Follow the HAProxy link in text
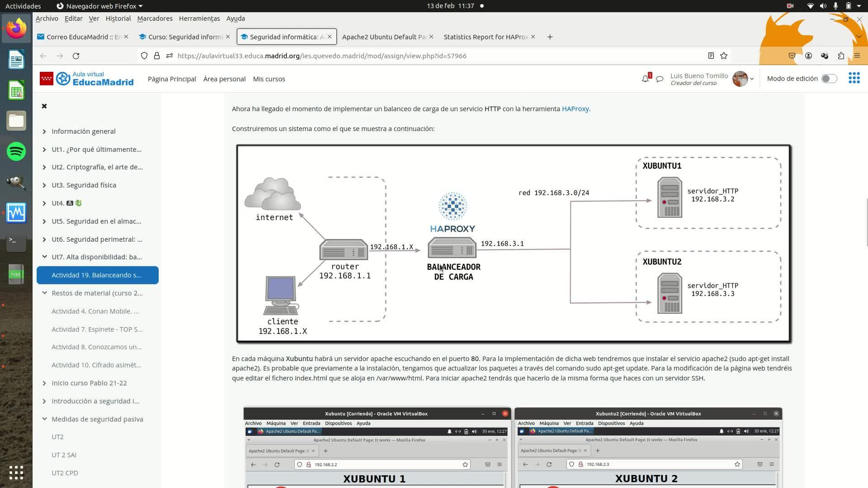Screen dimensions: 868x488 [x=575, y=109]
